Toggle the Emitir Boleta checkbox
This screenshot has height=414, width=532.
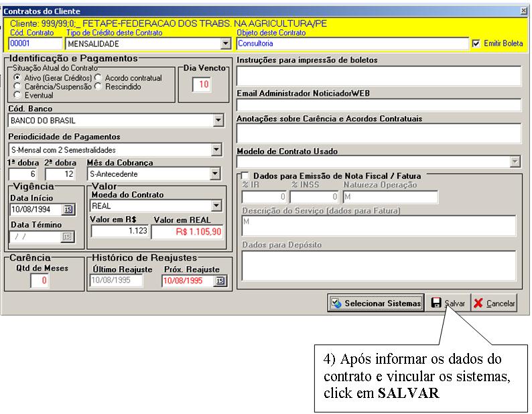[x=476, y=44]
